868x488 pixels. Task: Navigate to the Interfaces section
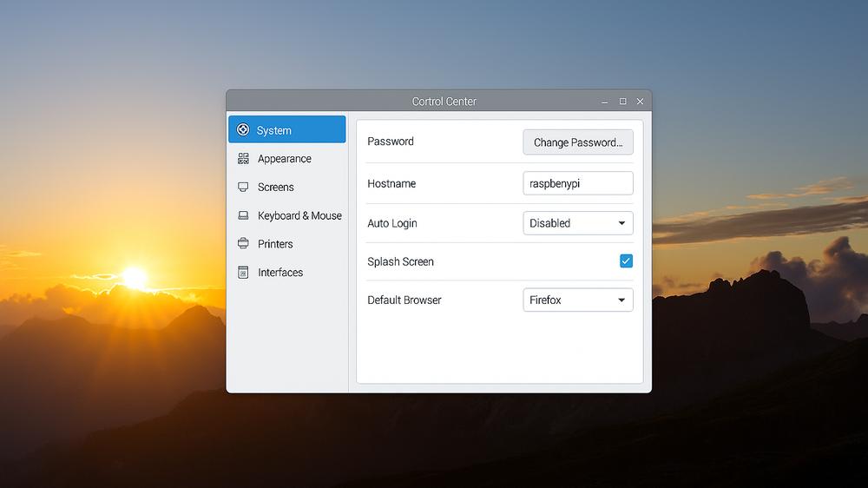coord(280,273)
